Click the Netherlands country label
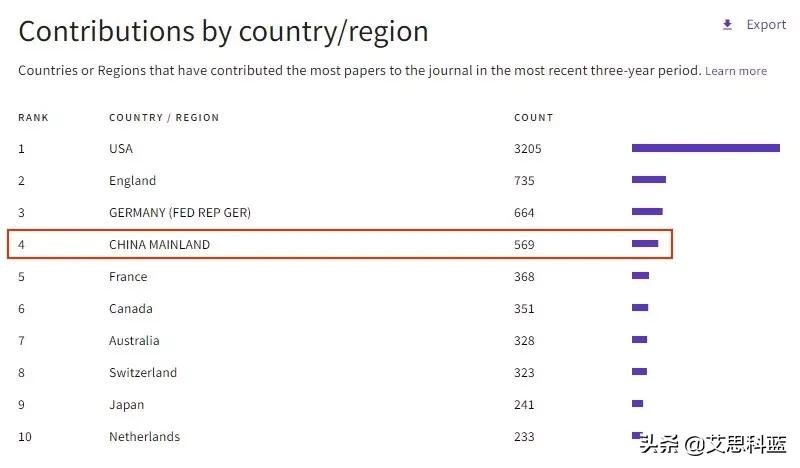This screenshot has height=468, width=800. [x=144, y=437]
